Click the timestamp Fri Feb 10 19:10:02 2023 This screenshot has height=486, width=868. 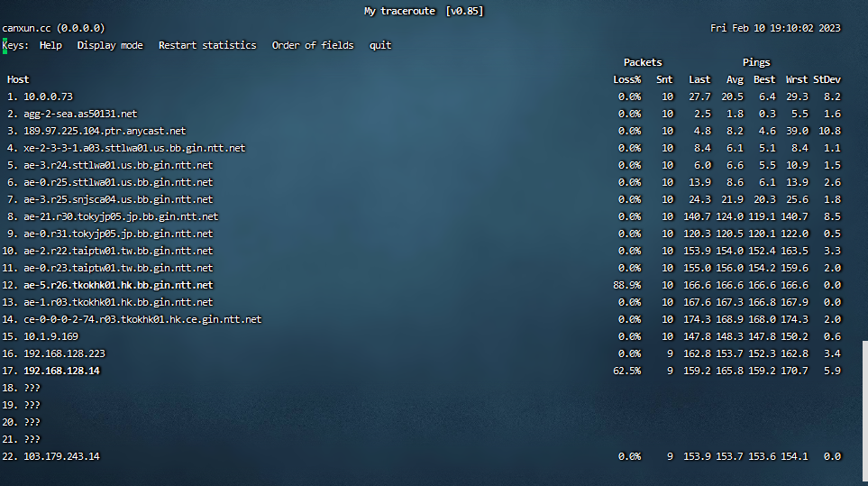pos(775,28)
